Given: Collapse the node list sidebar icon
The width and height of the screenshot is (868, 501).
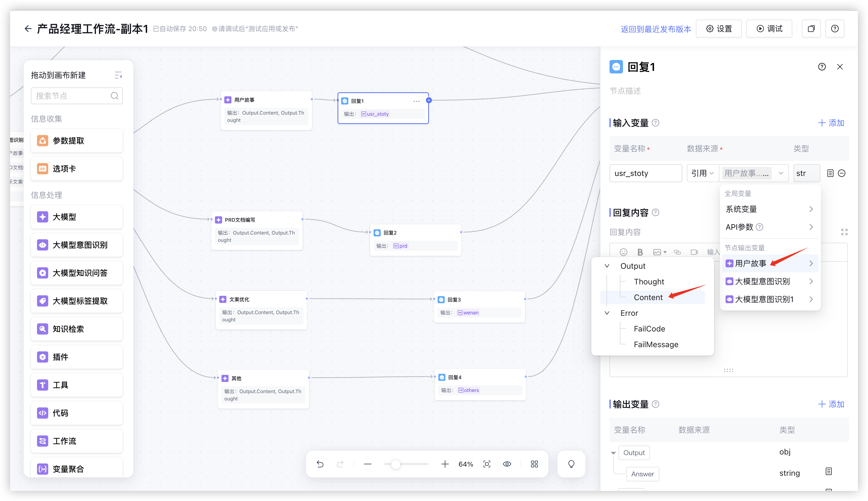Looking at the screenshot, I should coord(118,75).
